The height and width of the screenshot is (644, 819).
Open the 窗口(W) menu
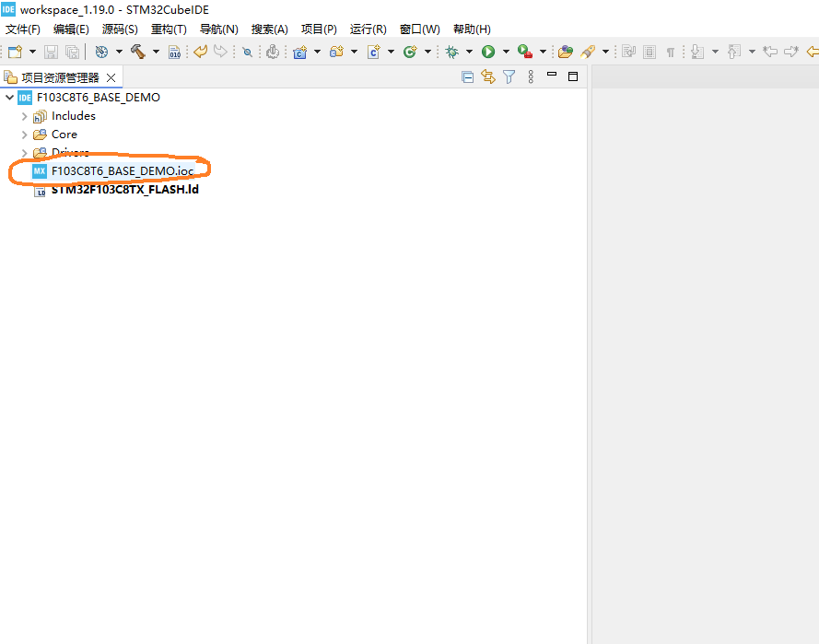419,29
